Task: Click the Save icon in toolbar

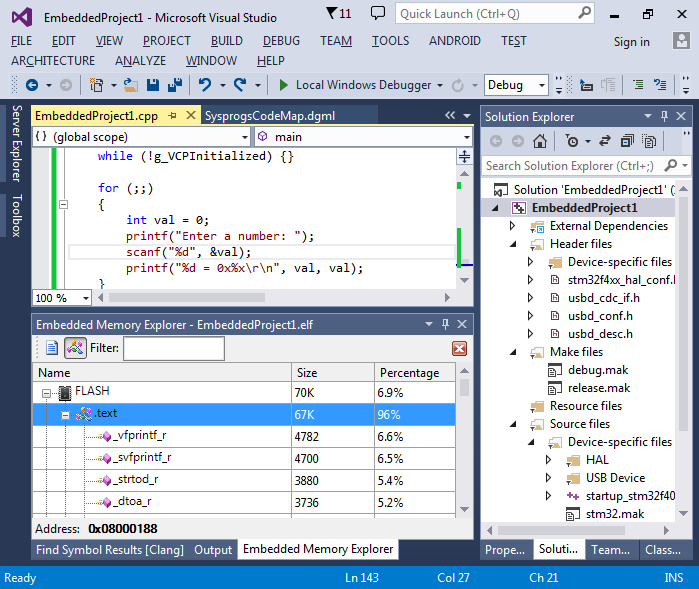Action: [x=153, y=85]
